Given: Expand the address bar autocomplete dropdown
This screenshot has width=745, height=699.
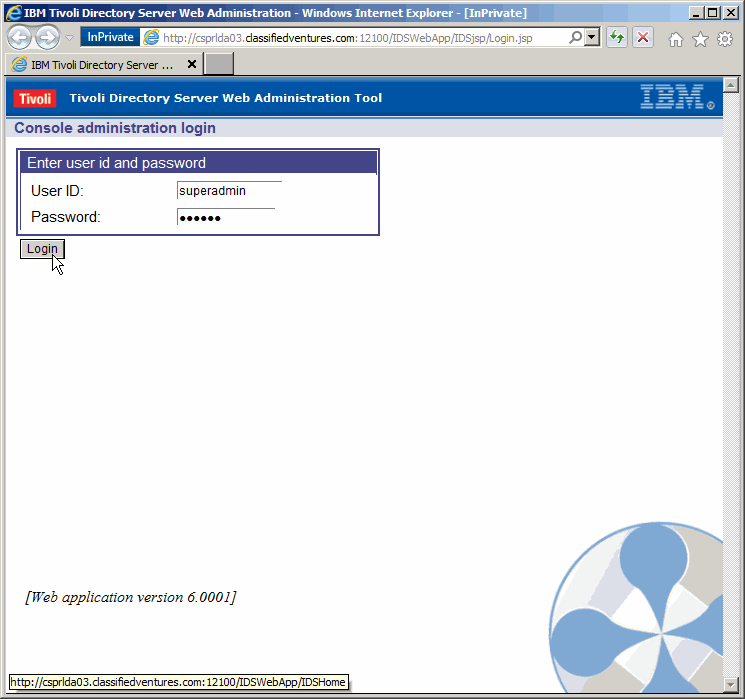Looking at the screenshot, I should pos(592,37).
